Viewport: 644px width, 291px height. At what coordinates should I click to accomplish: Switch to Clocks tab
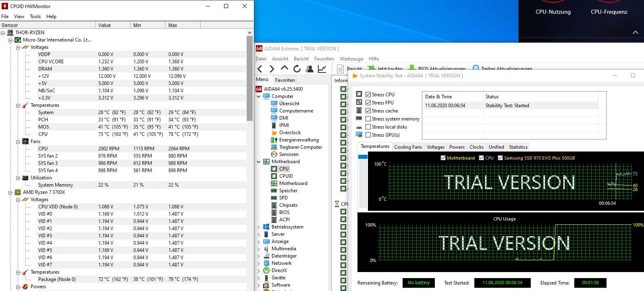[476, 147]
